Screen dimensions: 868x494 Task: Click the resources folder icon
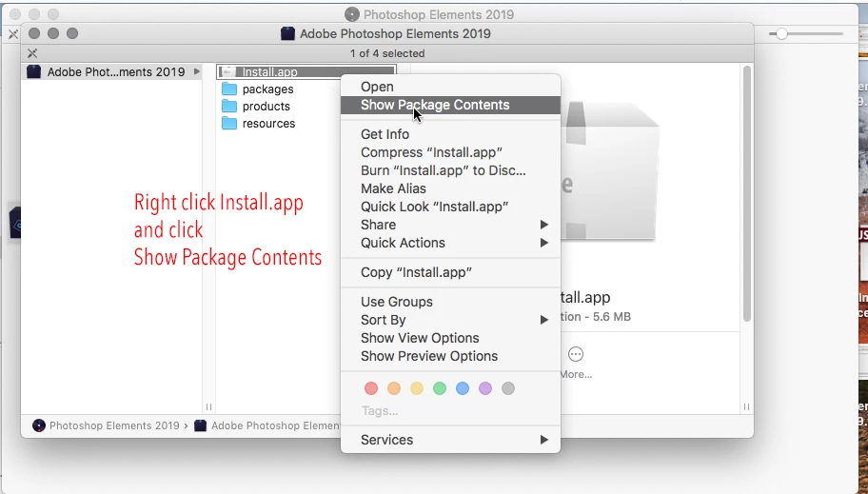[229, 124]
